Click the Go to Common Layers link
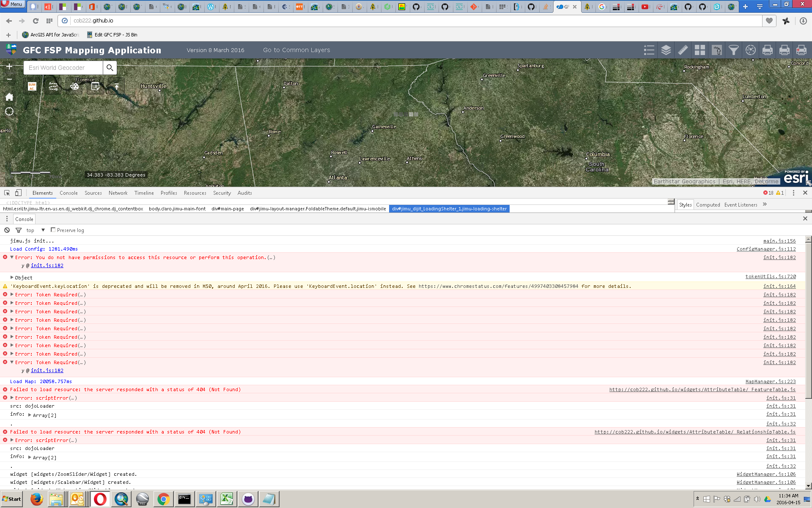Image resolution: width=812 pixels, height=508 pixels. click(x=296, y=50)
